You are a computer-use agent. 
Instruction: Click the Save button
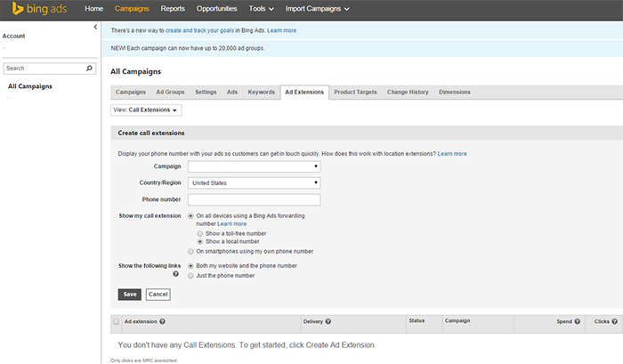[129, 294]
